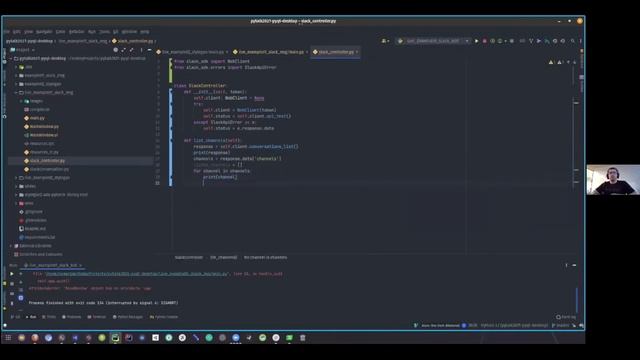Screen dimensions: 640x360
Task: Open Run panel settings gear
Action: click(567, 265)
